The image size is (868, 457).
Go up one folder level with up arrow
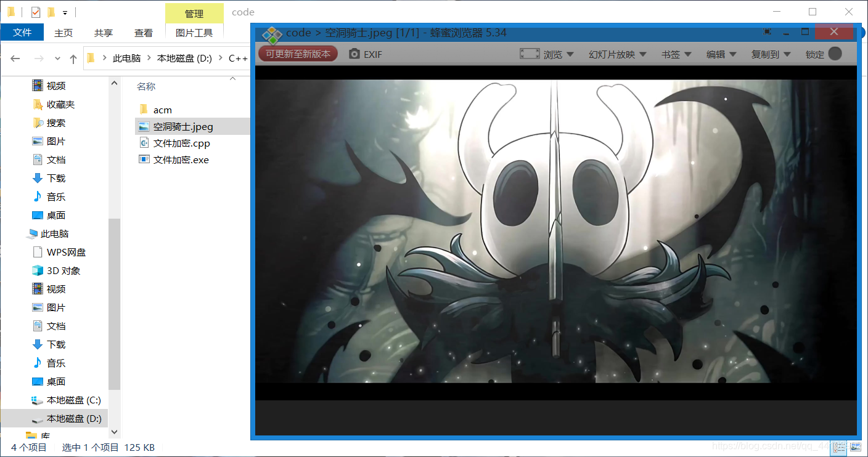(73, 59)
